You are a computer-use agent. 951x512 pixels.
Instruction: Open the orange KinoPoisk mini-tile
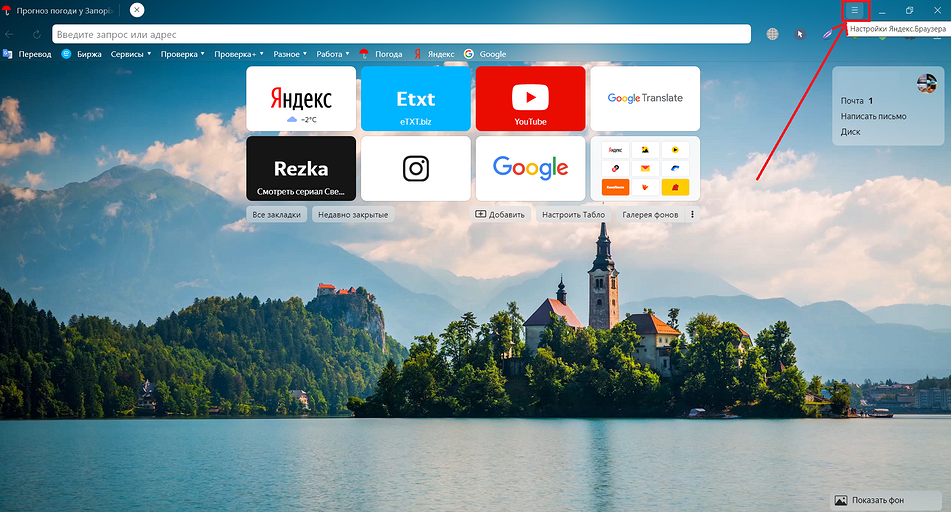click(615, 187)
